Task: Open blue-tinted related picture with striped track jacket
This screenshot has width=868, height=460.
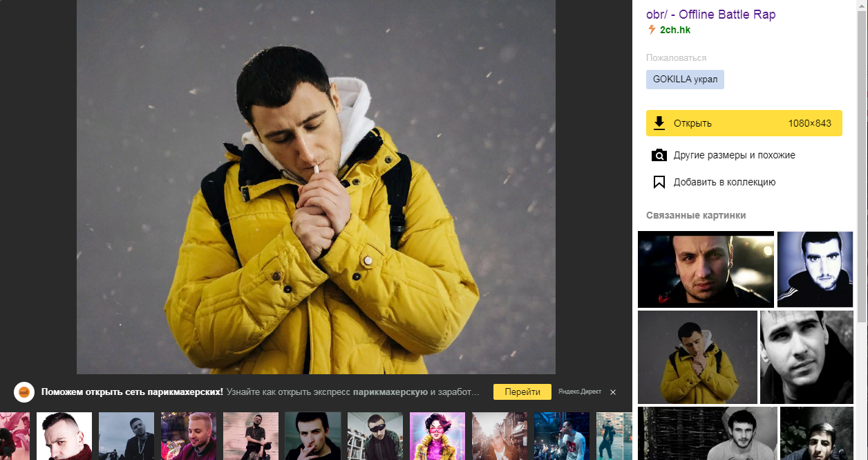Action: click(815, 269)
